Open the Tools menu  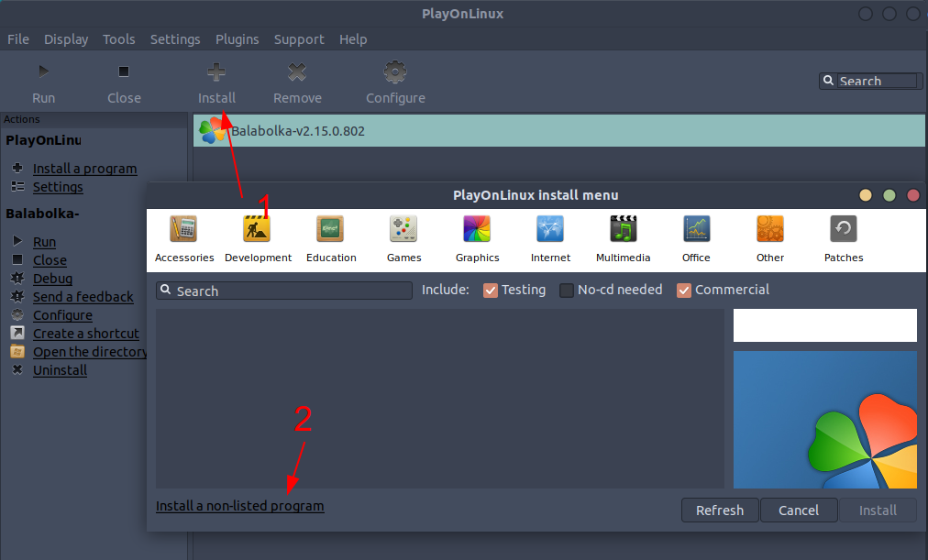[118, 38]
